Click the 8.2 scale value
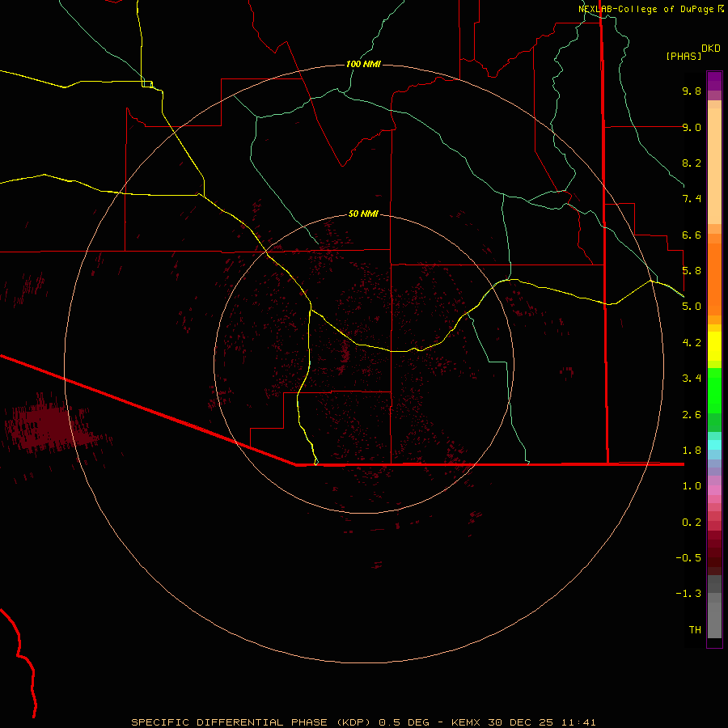Viewport: 728px width, 728px height. [x=692, y=163]
